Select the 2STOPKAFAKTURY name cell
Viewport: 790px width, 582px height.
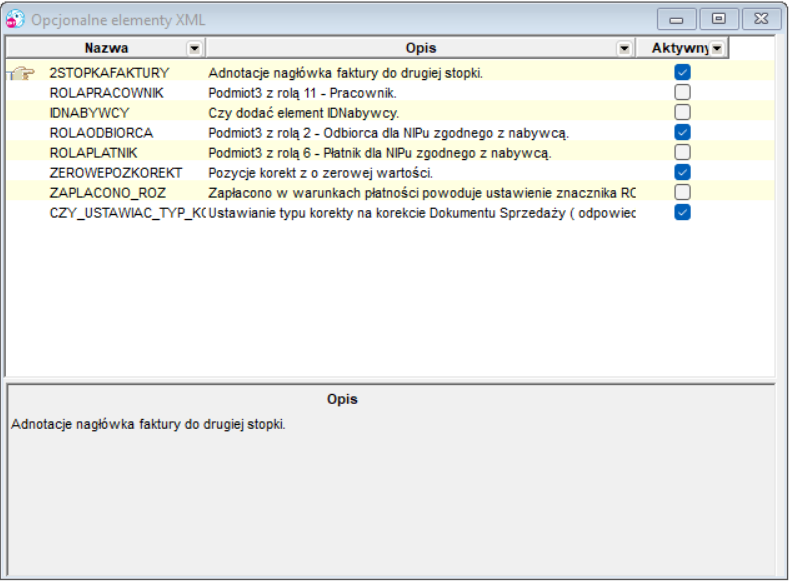[x=109, y=73]
